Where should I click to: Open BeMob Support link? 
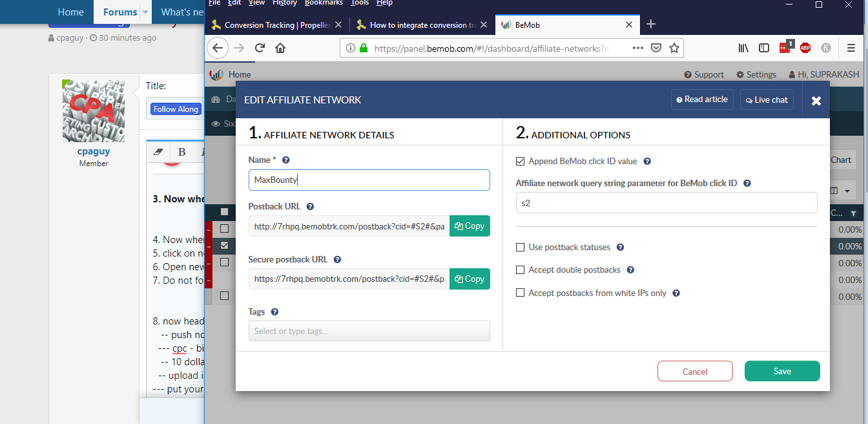(x=704, y=74)
